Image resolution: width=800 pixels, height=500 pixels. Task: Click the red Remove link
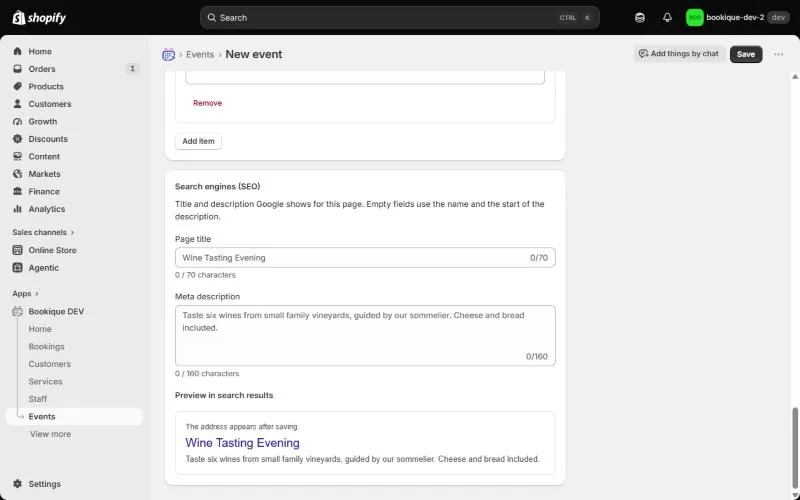point(207,103)
